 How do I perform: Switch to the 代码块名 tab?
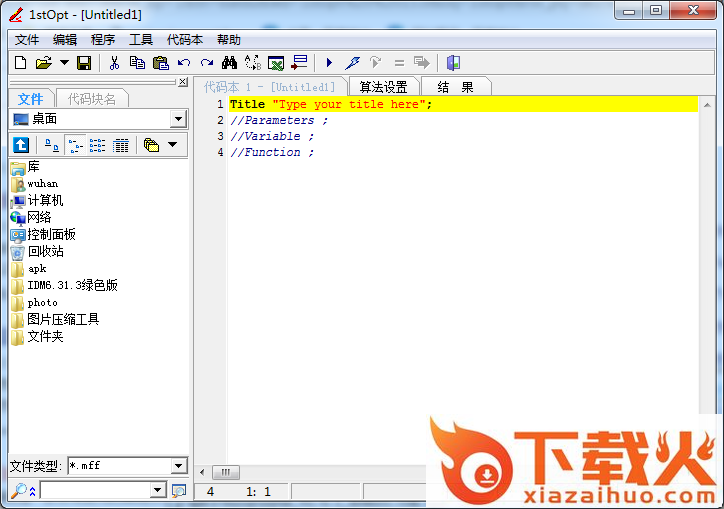(92, 99)
